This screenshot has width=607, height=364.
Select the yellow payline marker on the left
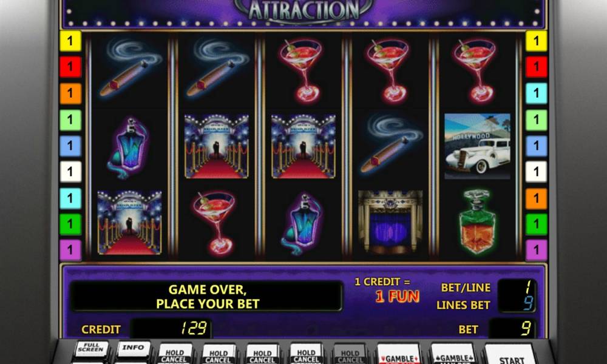[x=70, y=41]
